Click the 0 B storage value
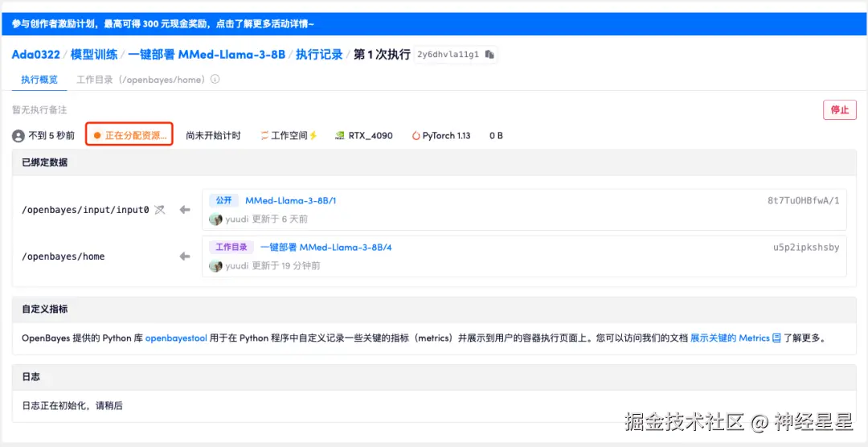 coord(496,136)
